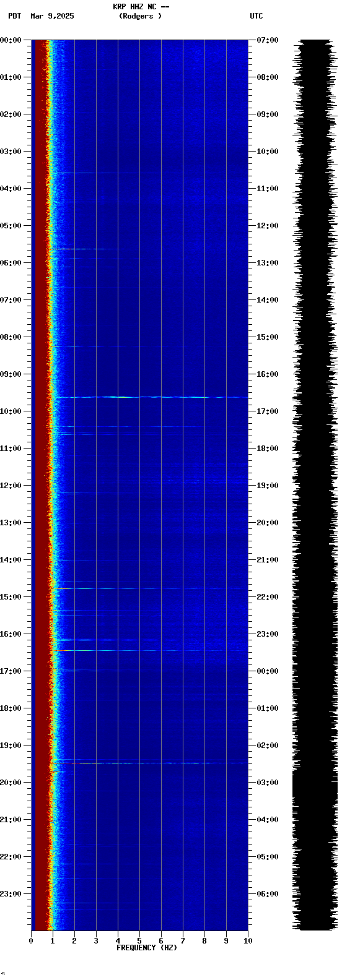Click the 03:00 UTC time label
342x980 pixels.
point(267,783)
